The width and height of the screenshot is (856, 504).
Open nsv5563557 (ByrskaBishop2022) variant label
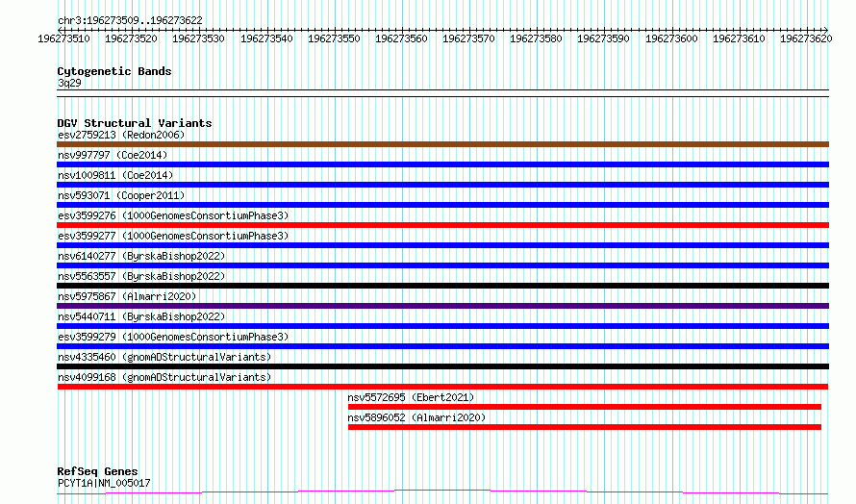141,276
